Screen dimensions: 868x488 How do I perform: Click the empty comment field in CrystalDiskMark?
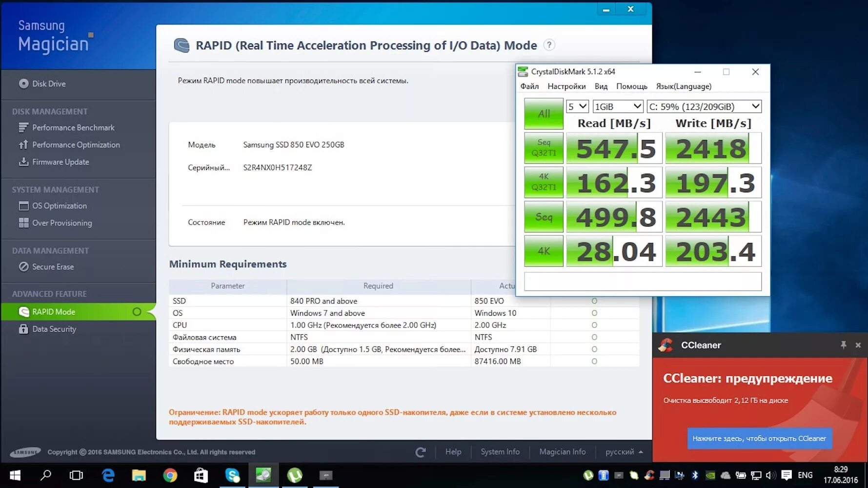click(x=643, y=282)
